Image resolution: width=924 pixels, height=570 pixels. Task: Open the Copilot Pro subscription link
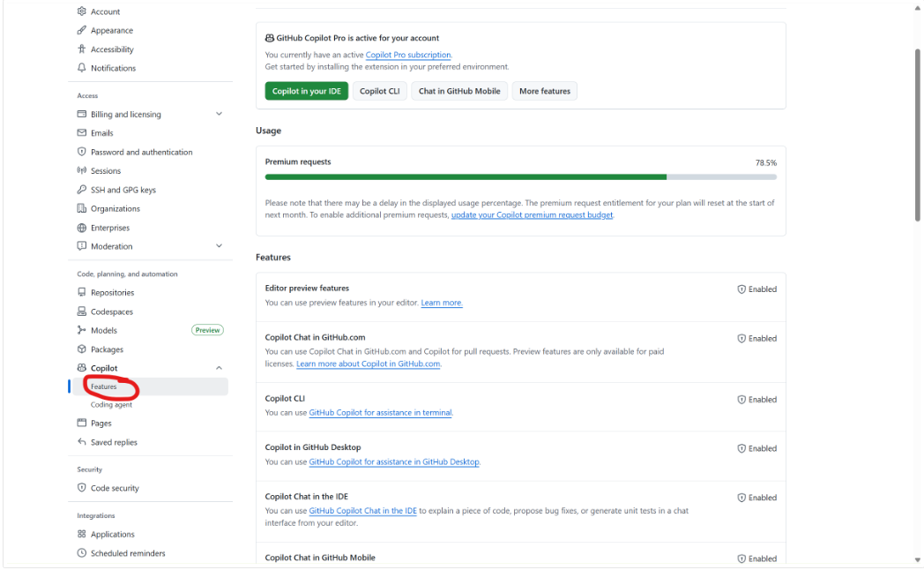pos(408,55)
